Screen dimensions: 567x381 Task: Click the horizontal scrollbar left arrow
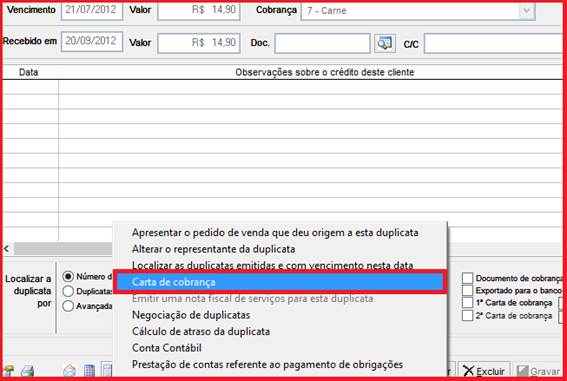coord(7,249)
